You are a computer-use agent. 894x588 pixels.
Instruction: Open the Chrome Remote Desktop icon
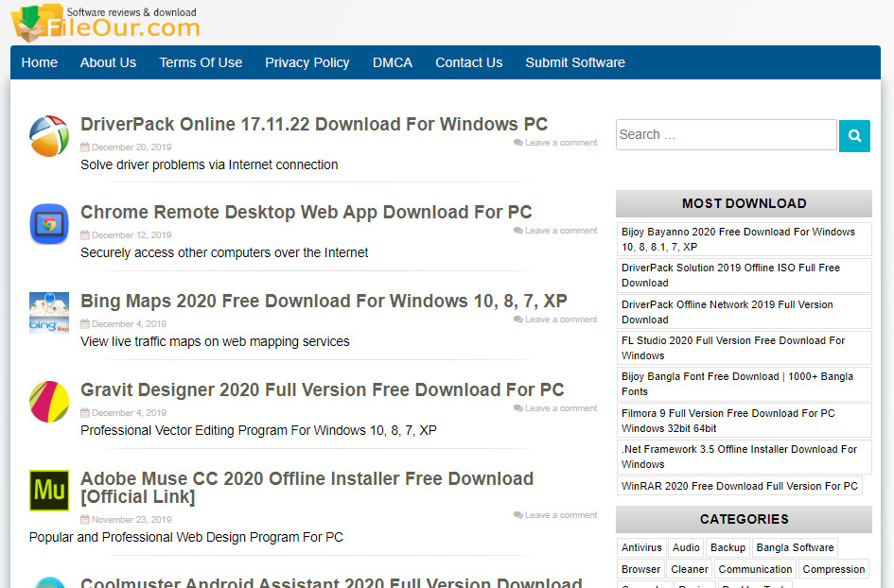coord(49,224)
